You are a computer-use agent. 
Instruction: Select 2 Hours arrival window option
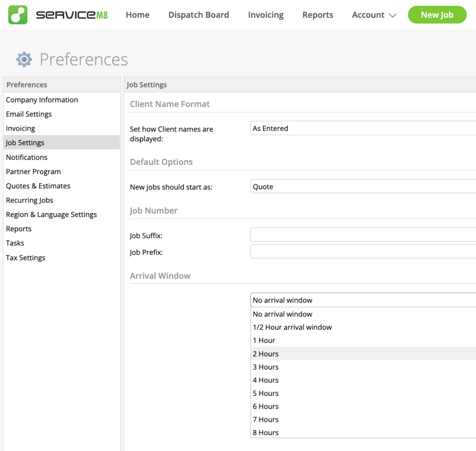point(266,354)
